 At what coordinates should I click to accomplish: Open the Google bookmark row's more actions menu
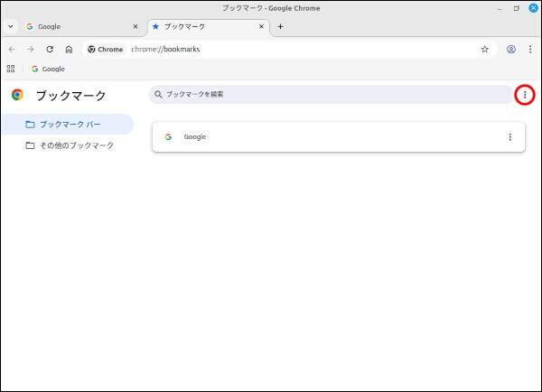pos(509,137)
